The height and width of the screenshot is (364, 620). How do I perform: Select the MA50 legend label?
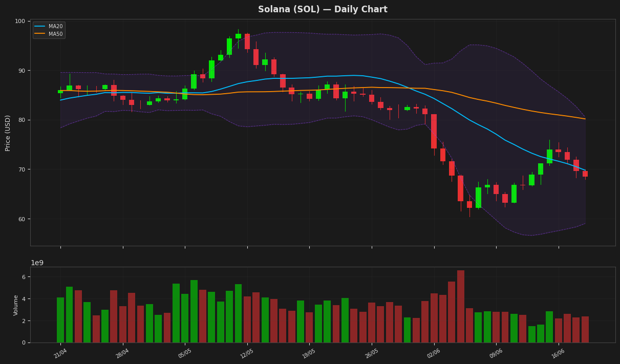tap(55, 34)
